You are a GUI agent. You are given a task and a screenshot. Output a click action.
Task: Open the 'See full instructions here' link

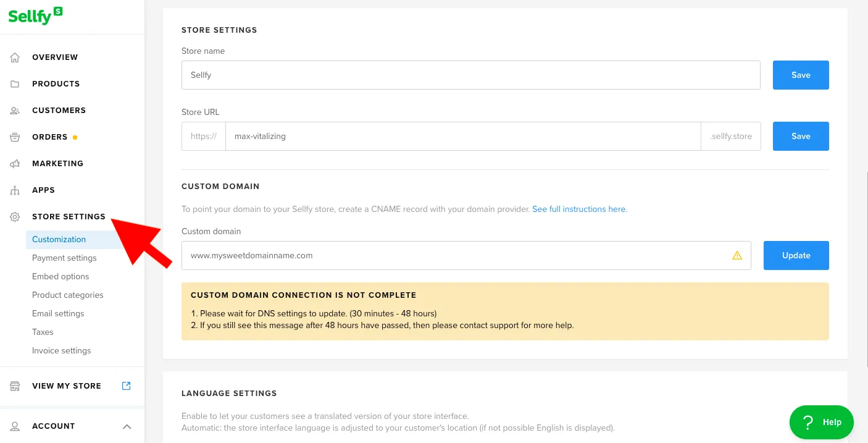pyautogui.click(x=578, y=209)
